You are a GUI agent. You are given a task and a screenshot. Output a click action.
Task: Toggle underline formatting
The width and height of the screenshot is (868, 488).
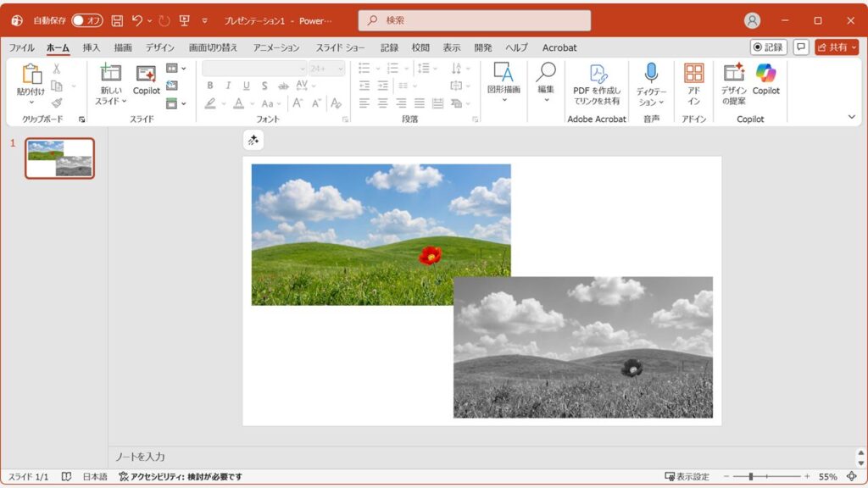click(247, 86)
